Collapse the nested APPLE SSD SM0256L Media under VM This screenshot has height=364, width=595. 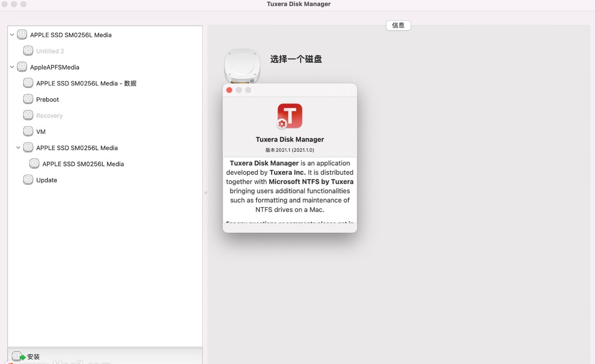click(18, 148)
